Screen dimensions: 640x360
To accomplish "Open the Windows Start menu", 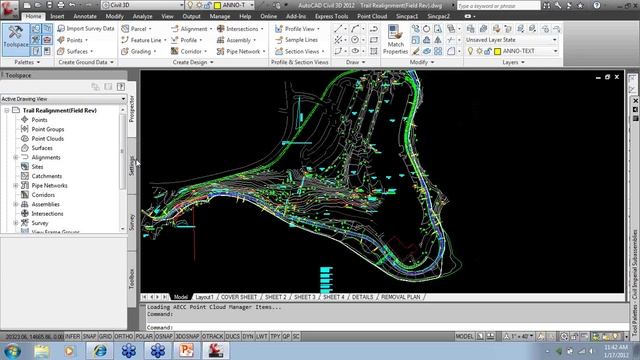I will pyautogui.click(x=12, y=351).
